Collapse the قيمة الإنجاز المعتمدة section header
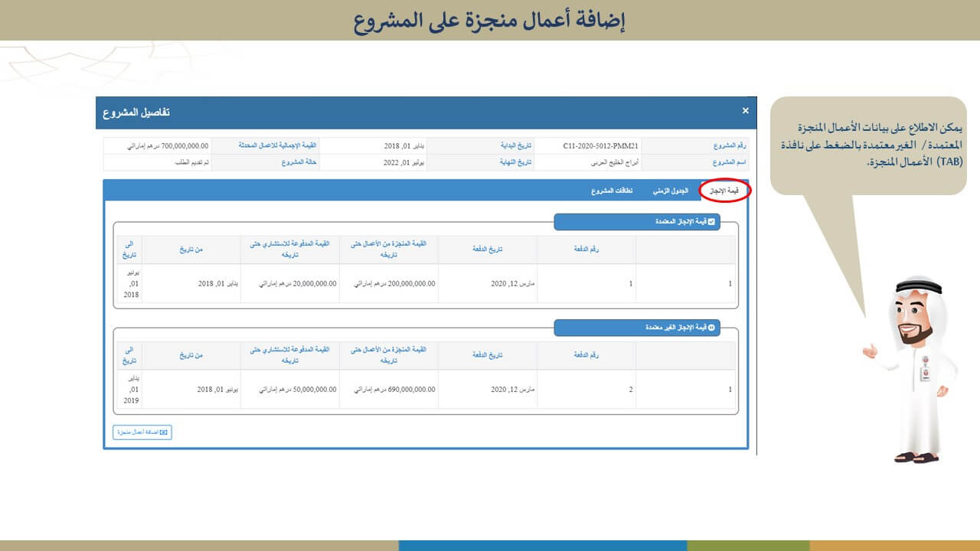Image resolution: width=980 pixels, height=551 pixels. (x=636, y=222)
